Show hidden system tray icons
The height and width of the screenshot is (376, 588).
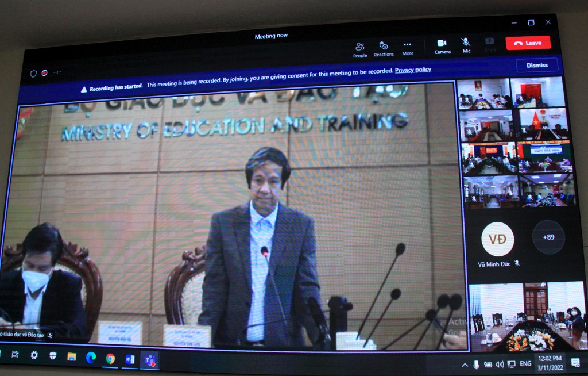point(465,365)
